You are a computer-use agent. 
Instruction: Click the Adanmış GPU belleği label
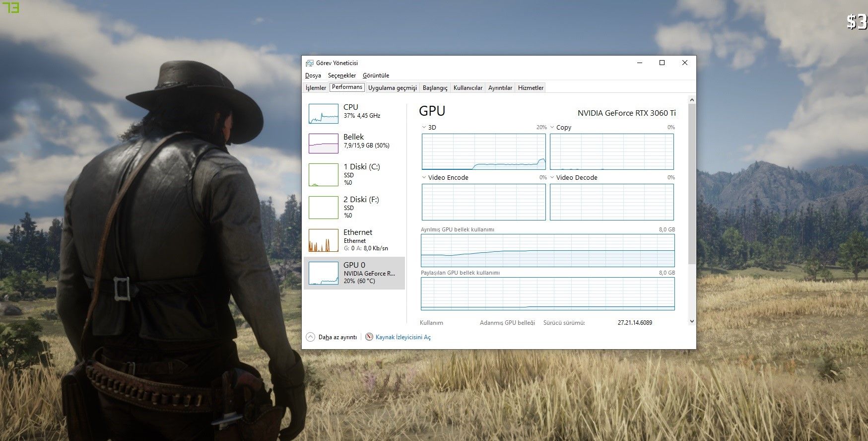click(x=507, y=323)
